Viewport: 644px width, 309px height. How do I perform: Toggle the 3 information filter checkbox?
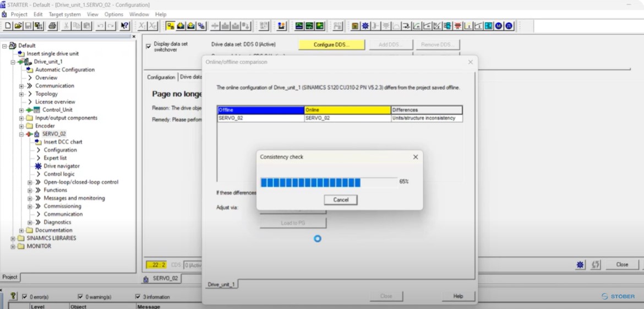[138, 297]
